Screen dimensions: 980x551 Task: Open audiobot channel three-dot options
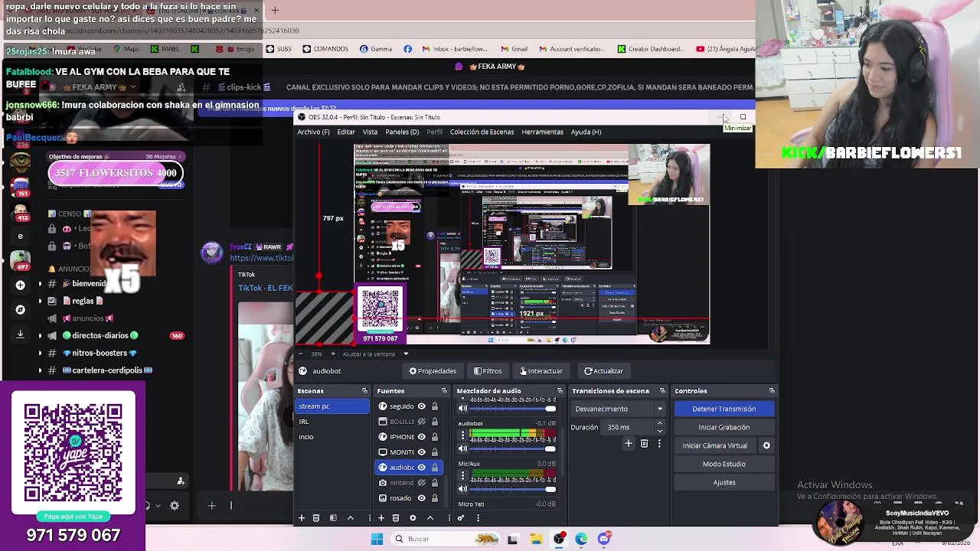[462, 435]
